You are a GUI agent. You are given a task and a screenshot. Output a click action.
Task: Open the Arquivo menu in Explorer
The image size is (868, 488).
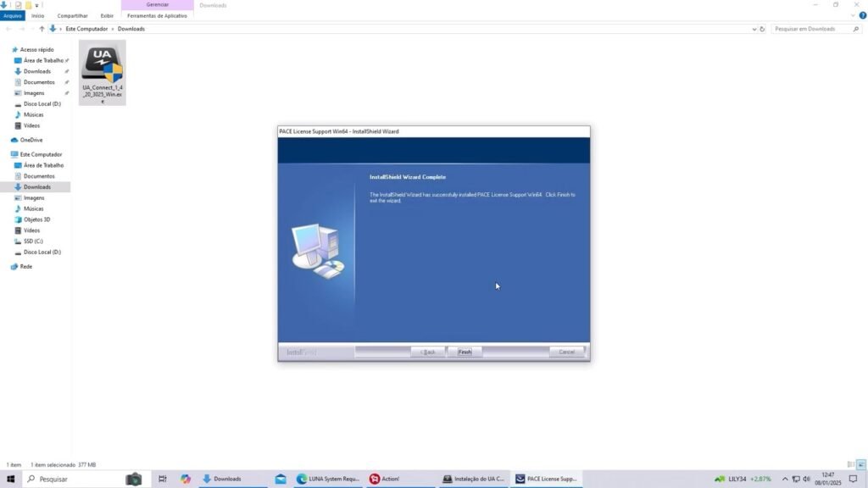[12, 16]
